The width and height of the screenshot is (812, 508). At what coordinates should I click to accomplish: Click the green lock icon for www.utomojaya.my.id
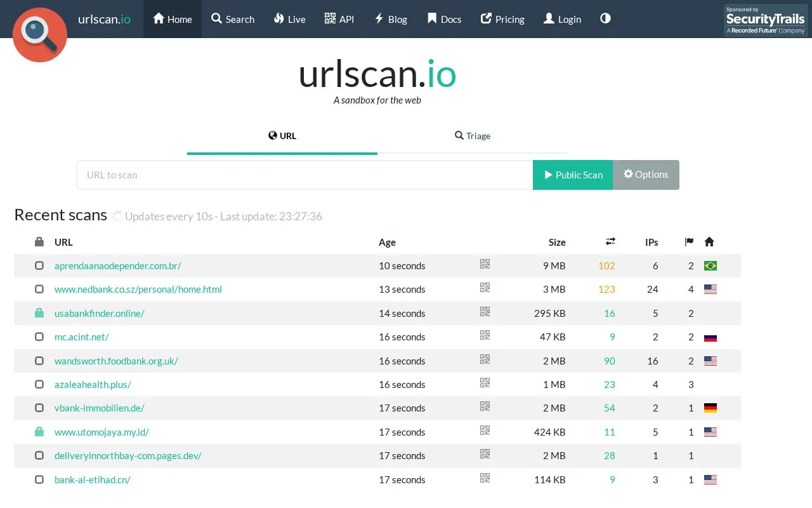[x=39, y=431]
